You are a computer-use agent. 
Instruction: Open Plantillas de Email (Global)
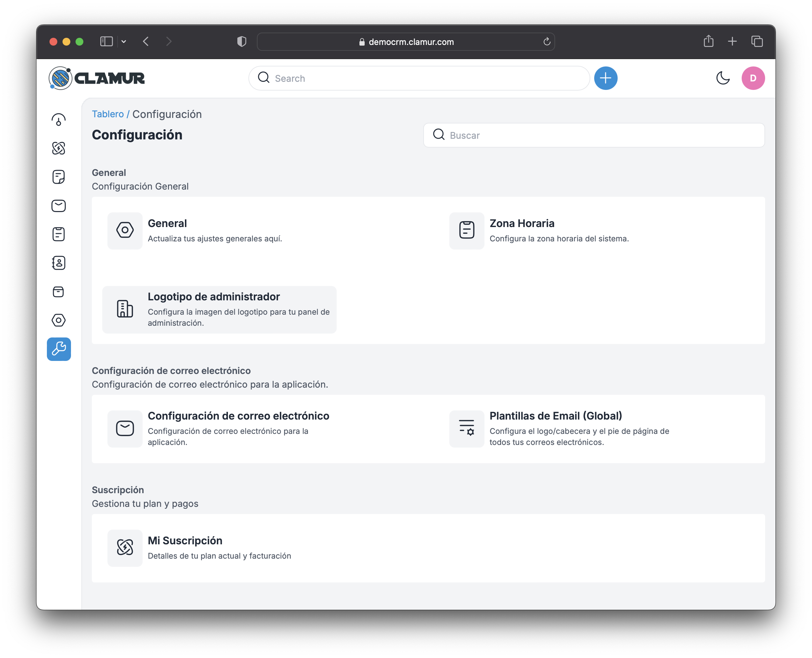[555, 416]
